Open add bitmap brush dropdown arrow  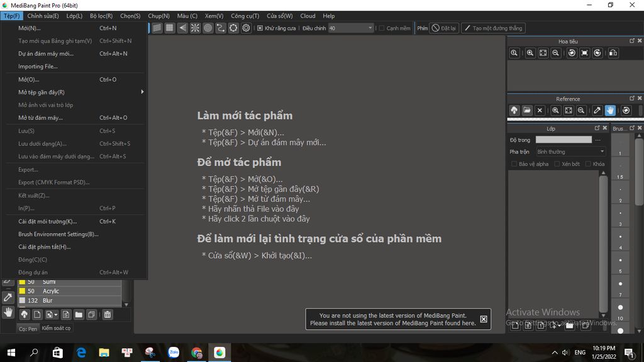click(55, 315)
